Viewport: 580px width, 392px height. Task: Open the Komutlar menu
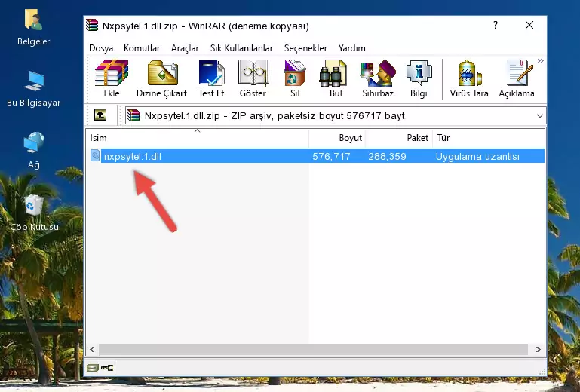(x=142, y=48)
